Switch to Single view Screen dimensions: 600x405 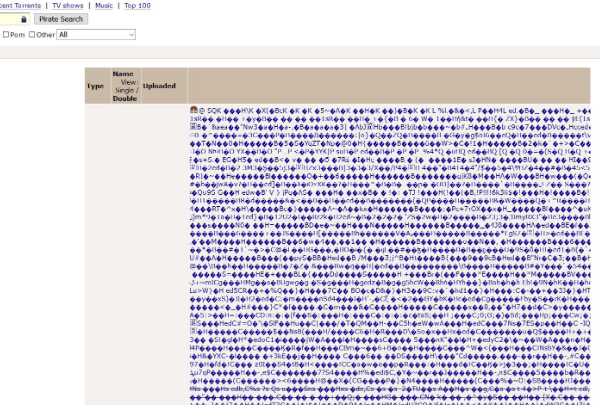tap(125, 90)
